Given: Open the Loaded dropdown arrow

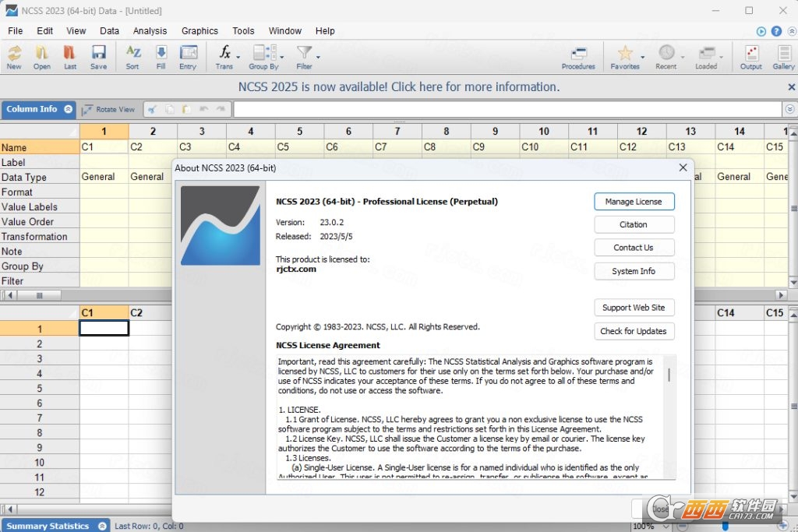Looking at the screenshot, I should 721,57.
